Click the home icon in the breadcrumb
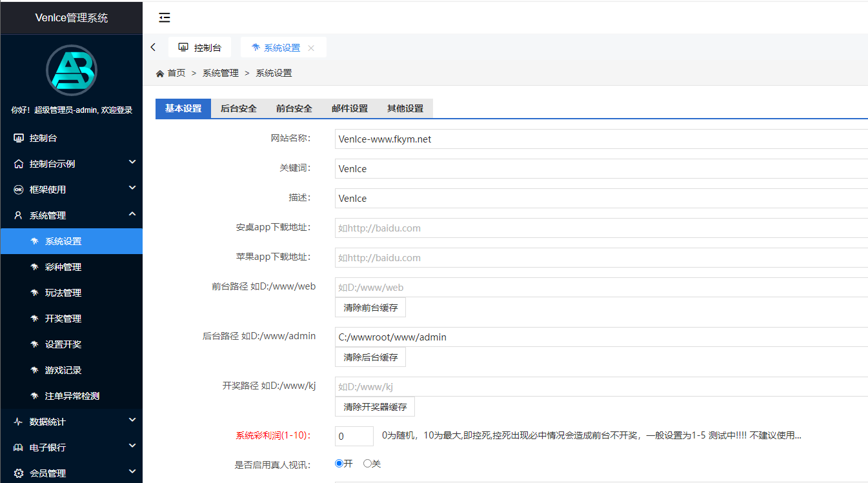 159,73
